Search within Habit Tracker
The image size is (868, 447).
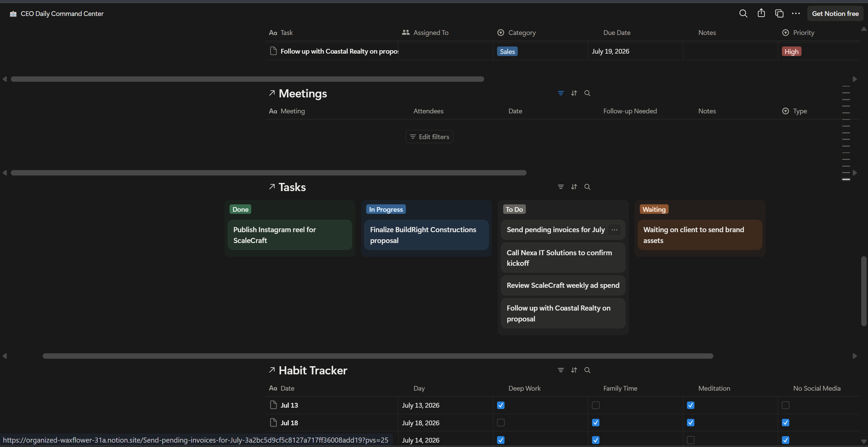(x=587, y=370)
